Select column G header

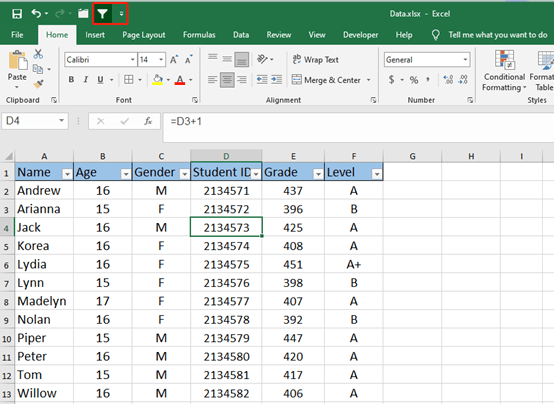coord(412,156)
